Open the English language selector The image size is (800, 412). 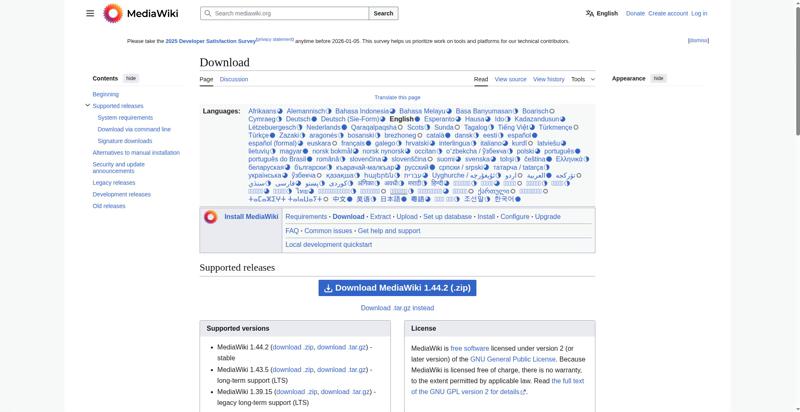pos(601,14)
